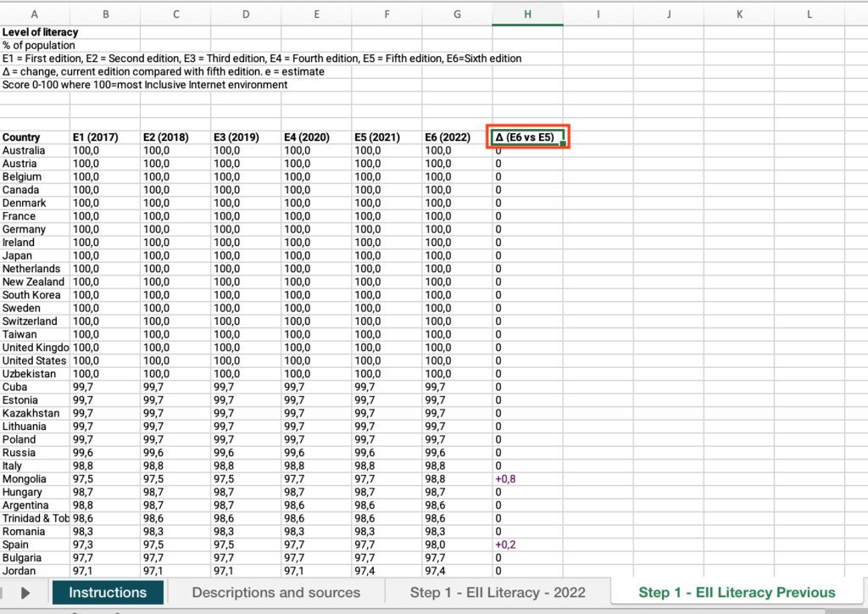Click the 'E2 (2018)' header cell
868x614 pixels.
(x=175, y=137)
